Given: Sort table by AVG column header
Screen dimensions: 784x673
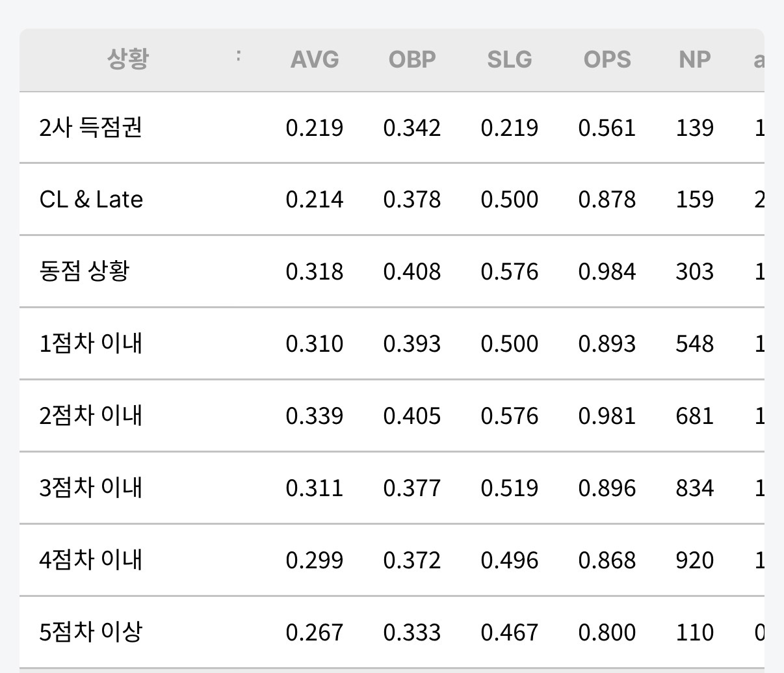Looking at the screenshot, I should pyautogui.click(x=315, y=60).
